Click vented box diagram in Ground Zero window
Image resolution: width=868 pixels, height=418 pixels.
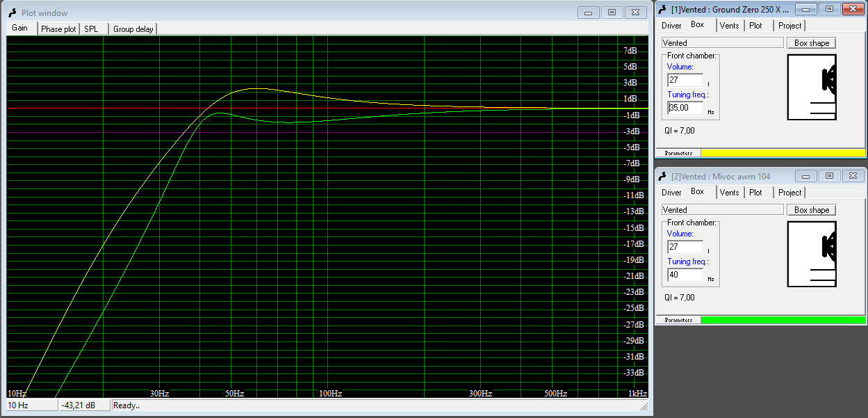point(812,87)
